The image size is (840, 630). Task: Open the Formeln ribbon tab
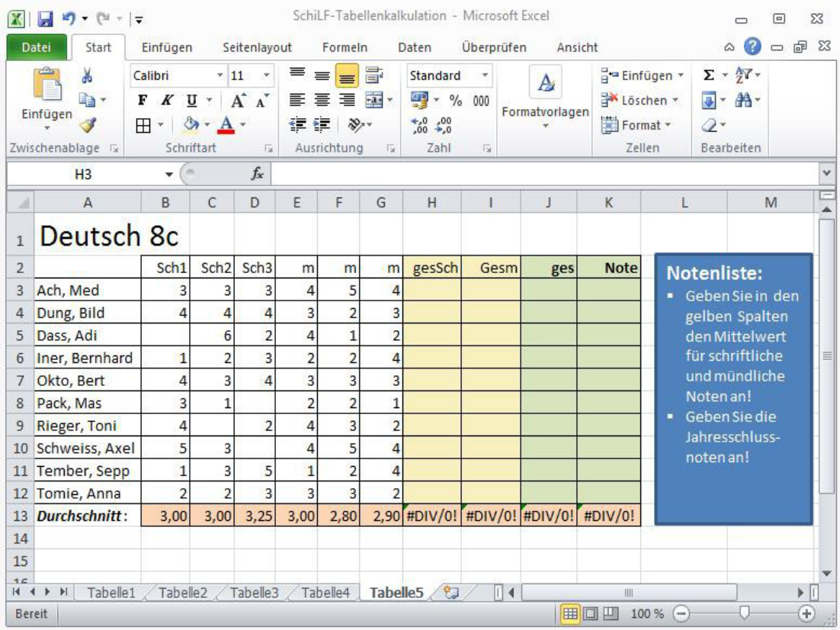click(x=345, y=47)
